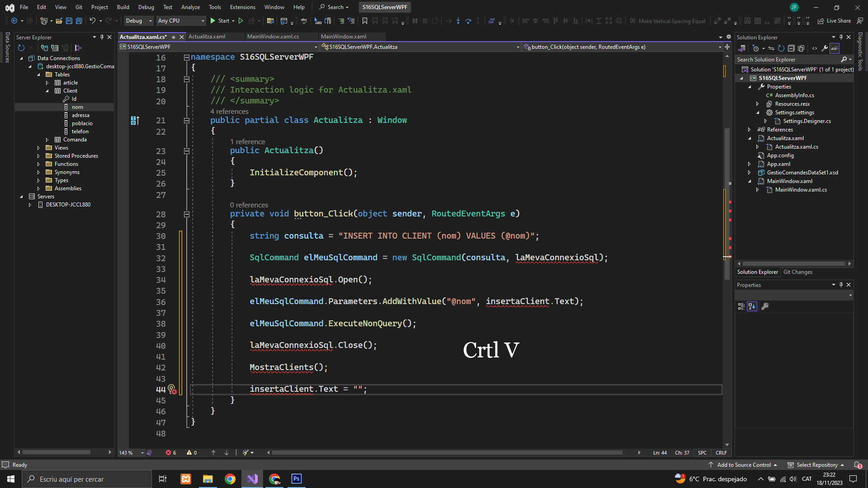
Task: Click the green Start debugging button
Action: point(212,21)
